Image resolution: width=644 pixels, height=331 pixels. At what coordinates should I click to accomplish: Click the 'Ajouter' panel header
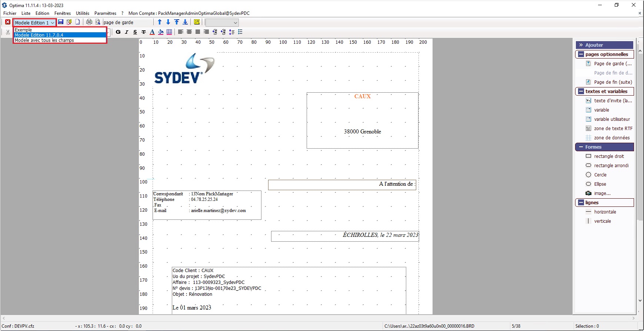[x=604, y=45]
